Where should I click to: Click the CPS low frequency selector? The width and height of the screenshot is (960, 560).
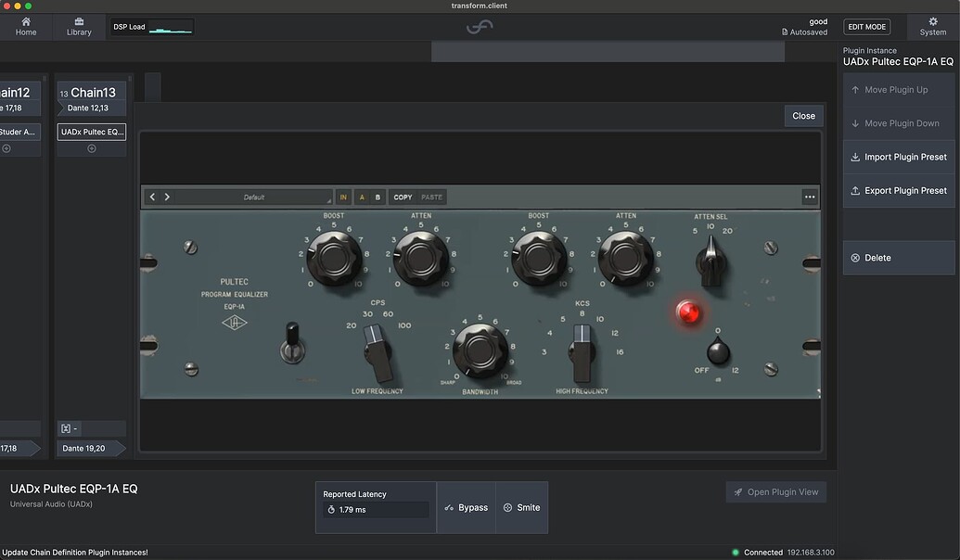(378, 352)
